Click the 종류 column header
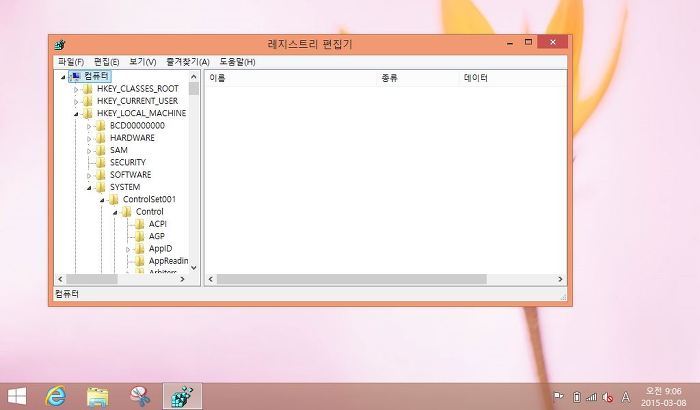The image size is (700, 410). tap(417, 78)
